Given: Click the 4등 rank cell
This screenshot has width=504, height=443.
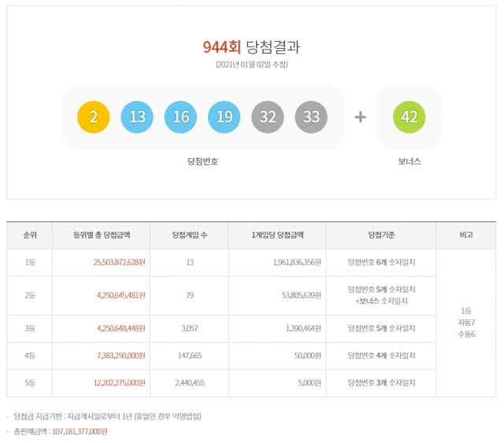Looking at the screenshot, I should click(30, 356).
